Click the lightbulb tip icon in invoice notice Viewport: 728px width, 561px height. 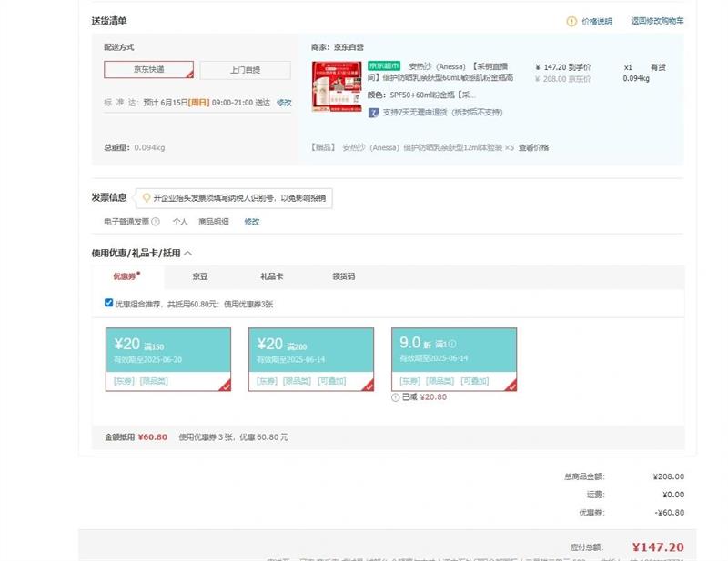click(x=147, y=198)
